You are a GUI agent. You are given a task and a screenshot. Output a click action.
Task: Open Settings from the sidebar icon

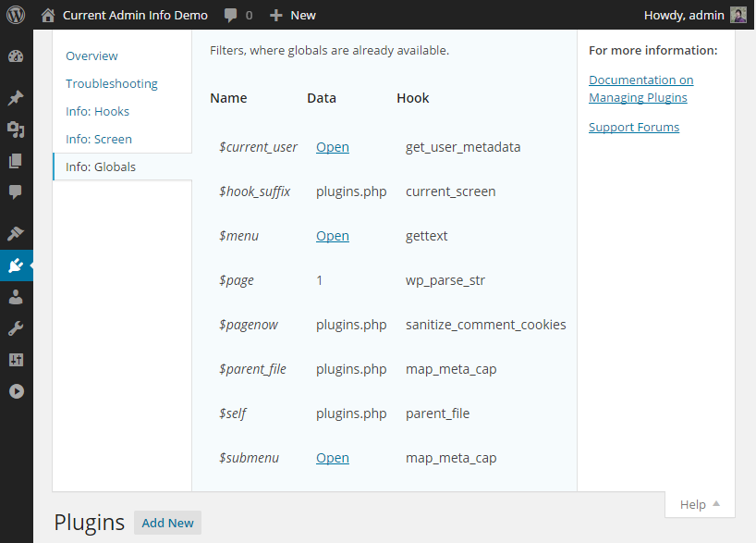pyautogui.click(x=16, y=360)
